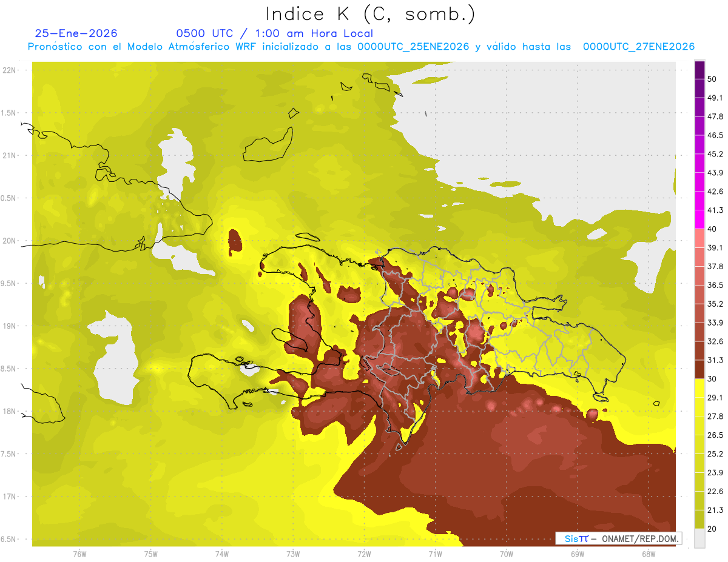Pick the dark purple swatch above 50
The image size is (728, 562).
pyautogui.click(x=699, y=70)
